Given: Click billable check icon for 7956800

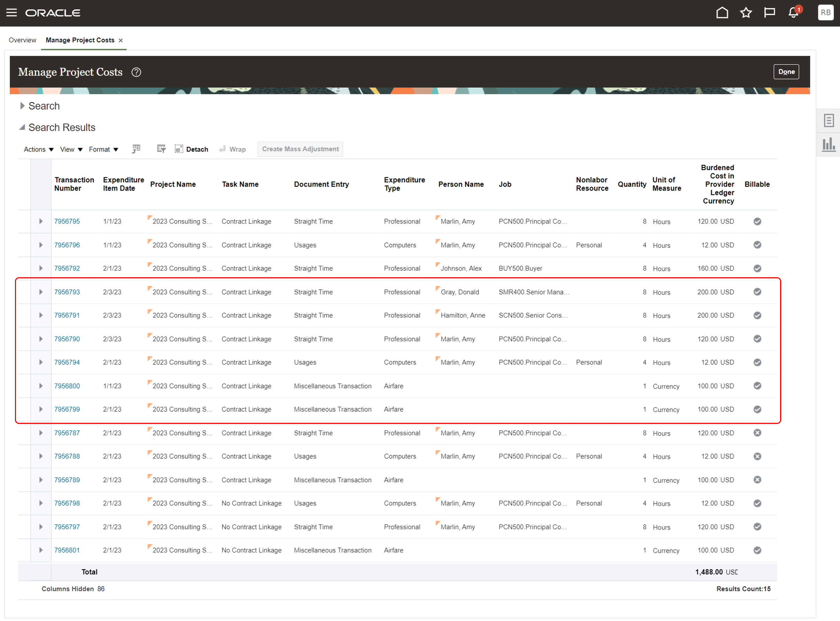Looking at the screenshot, I should [x=757, y=386].
